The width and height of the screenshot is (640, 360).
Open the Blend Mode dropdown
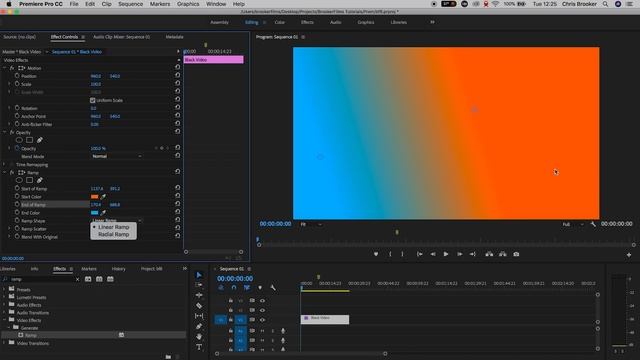(116, 156)
